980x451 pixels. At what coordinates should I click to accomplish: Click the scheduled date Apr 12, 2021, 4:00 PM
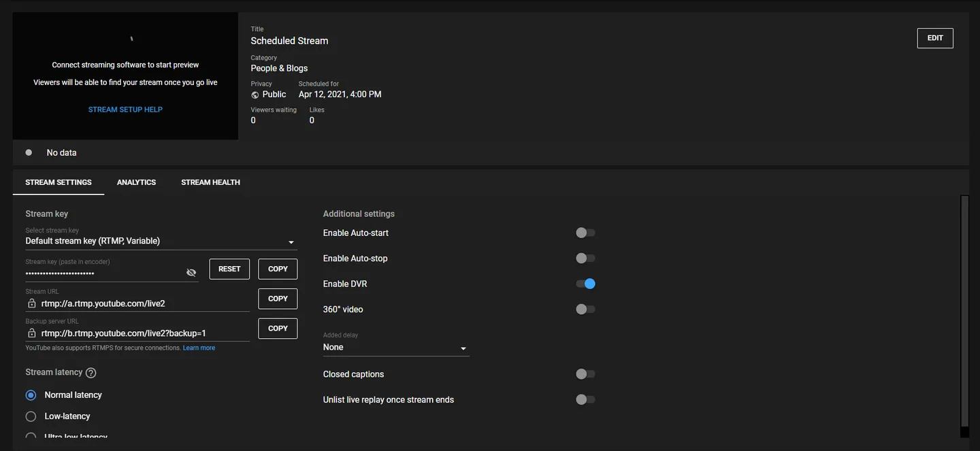pyautogui.click(x=340, y=95)
